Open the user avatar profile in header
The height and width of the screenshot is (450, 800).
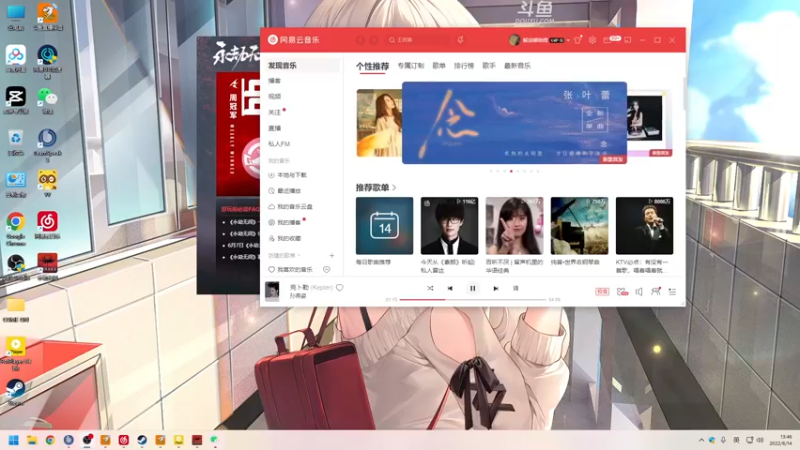point(514,40)
